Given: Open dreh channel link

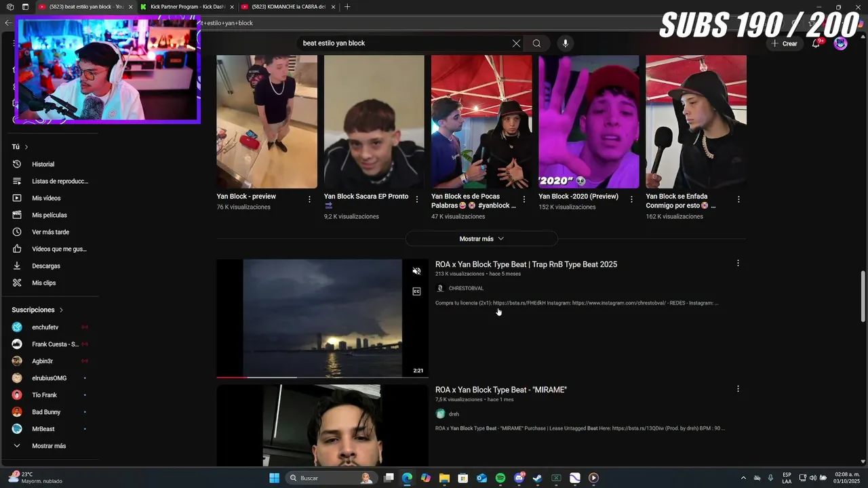Looking at the screenshot, I should 454,414.
